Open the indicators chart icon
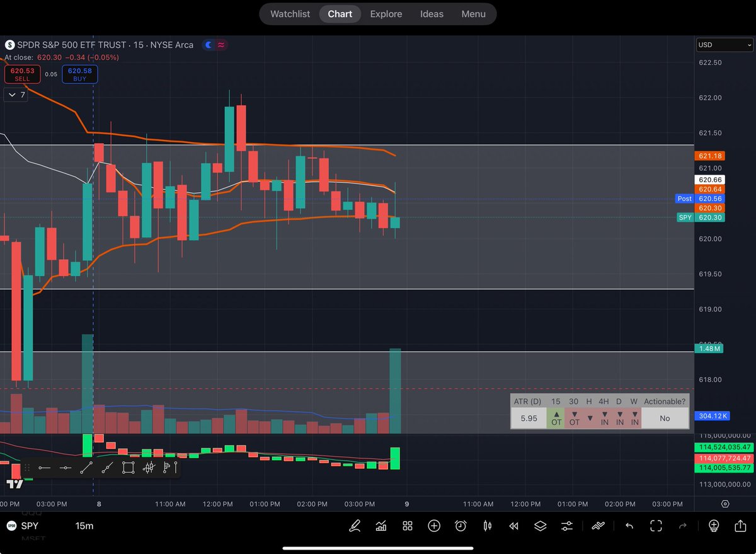756x554 pixels. pos(381,526)
